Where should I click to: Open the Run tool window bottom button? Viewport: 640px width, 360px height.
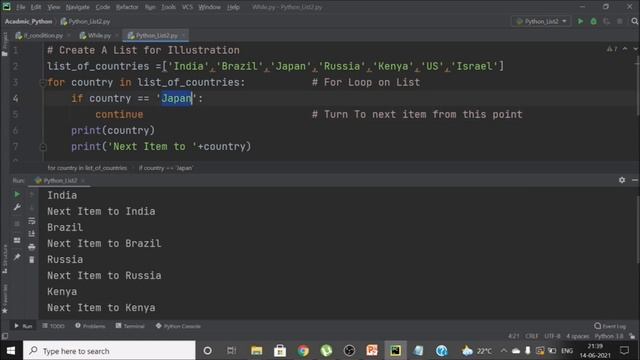point(23,326)
